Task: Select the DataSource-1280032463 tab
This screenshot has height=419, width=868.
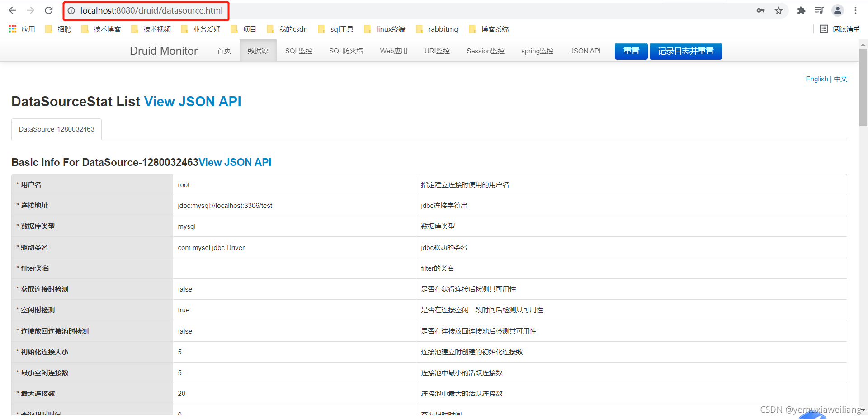Action: click(x=57, y=129)
